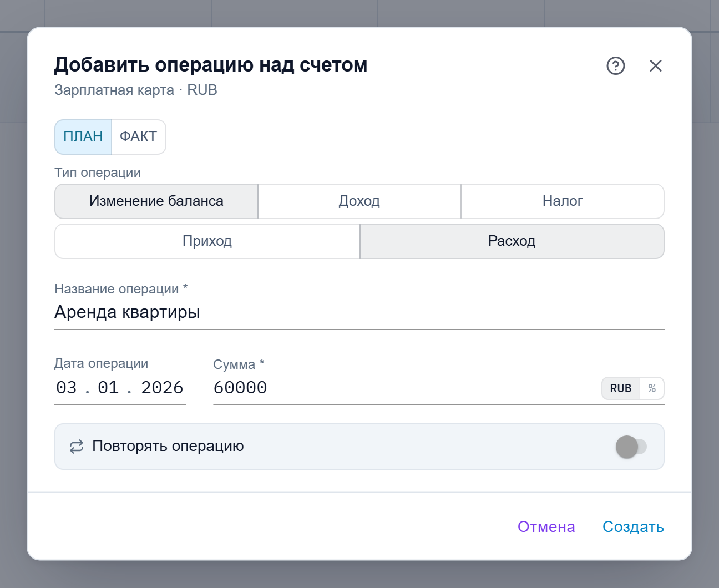Click the repeat arrows icon
Screen dimensions: 719x588
pyautogui.click(x=77, y=447)
